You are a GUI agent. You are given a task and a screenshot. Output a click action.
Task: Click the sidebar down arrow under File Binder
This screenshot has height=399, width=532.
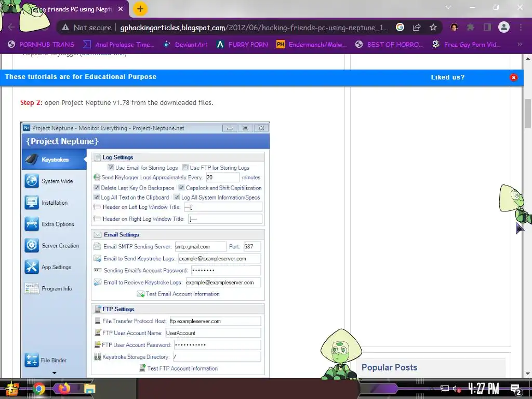coord(54,373)
